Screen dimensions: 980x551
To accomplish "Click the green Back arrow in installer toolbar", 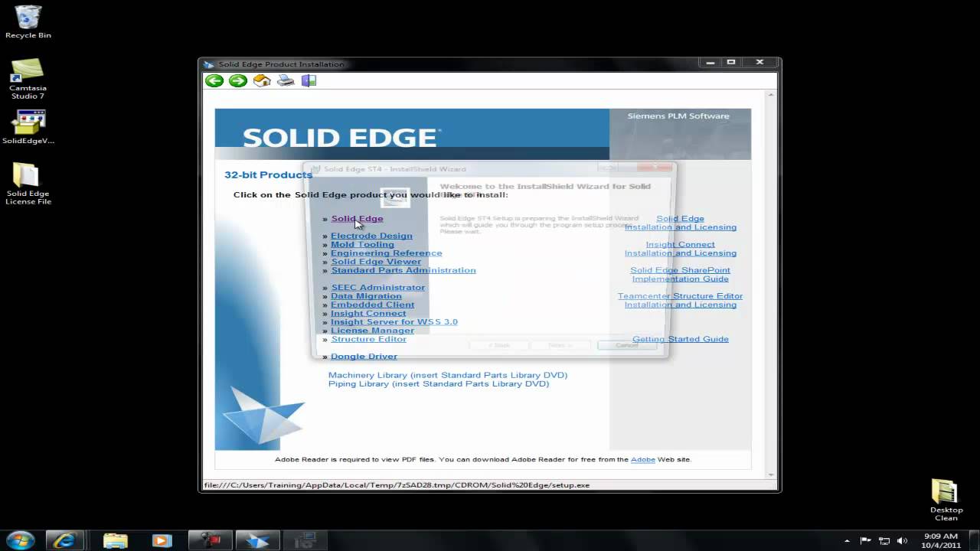I will [214, 80].
